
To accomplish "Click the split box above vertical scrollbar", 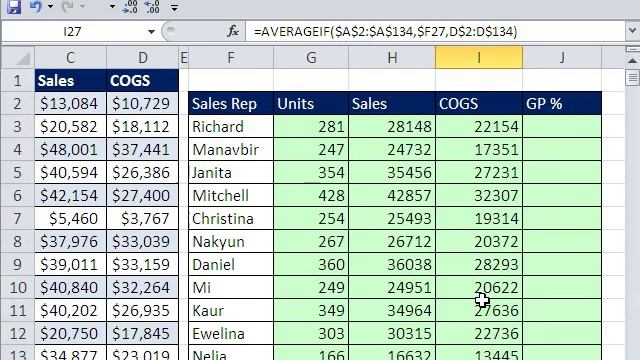I will click(632, 50).
